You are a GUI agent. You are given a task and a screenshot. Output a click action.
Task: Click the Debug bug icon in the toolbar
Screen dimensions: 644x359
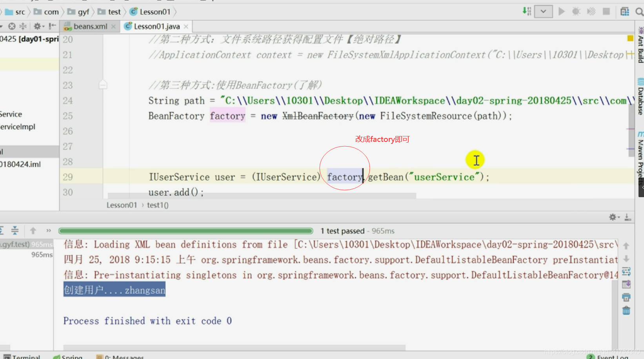[576, 11]
